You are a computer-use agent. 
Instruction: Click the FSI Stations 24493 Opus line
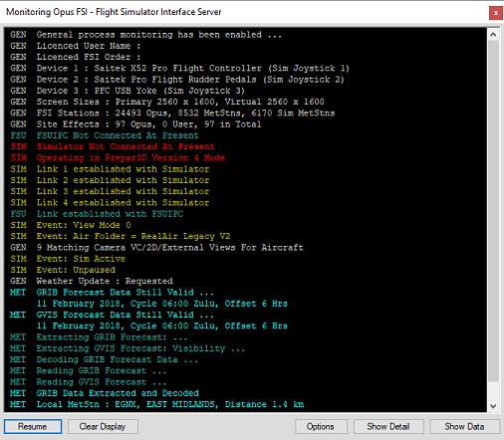172,113
